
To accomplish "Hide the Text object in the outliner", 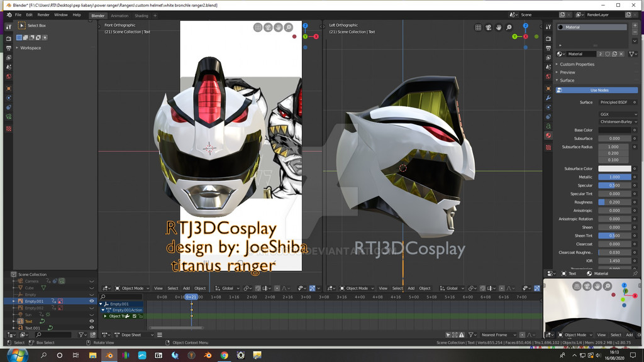I will (x=92, y=321).
